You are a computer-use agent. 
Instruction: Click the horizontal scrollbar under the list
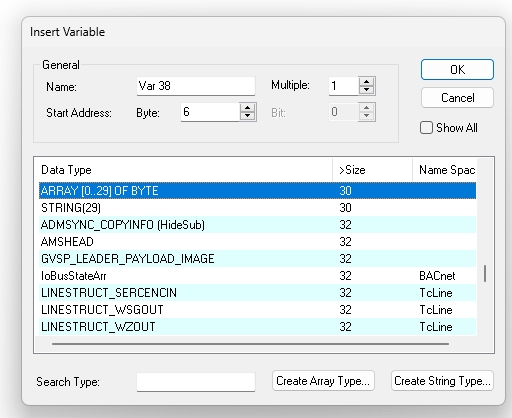tap(250, 344)
